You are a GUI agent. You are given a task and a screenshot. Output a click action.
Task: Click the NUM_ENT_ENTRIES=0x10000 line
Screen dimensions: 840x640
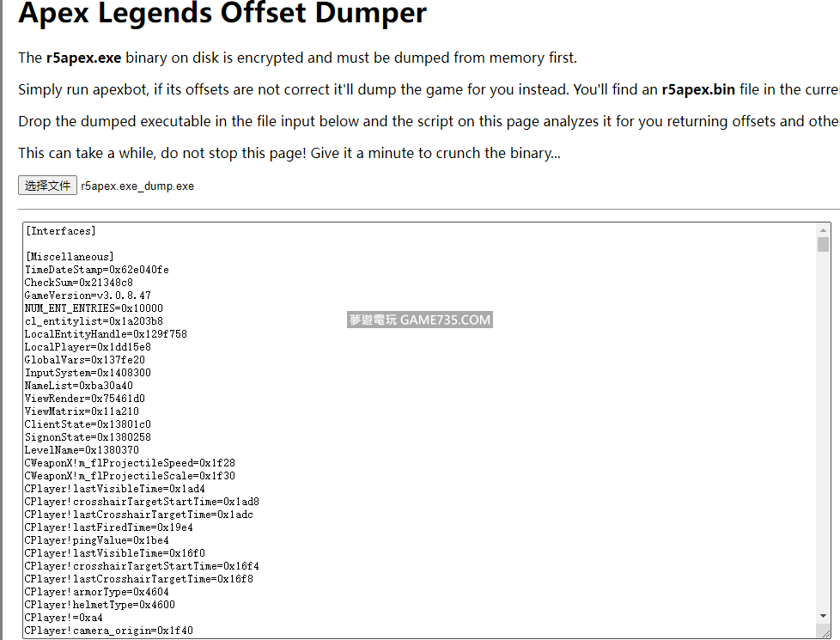pos(94,308)
